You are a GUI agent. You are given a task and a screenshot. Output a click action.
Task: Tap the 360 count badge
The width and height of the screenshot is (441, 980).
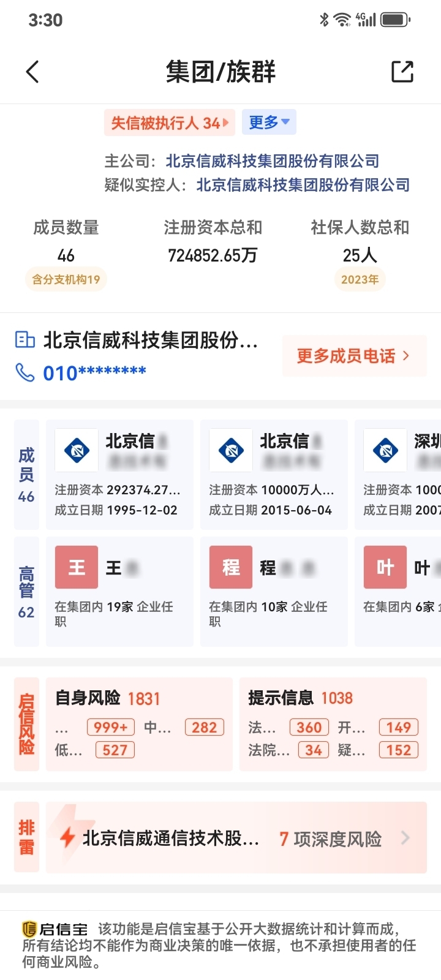click(x=309, y=728)
